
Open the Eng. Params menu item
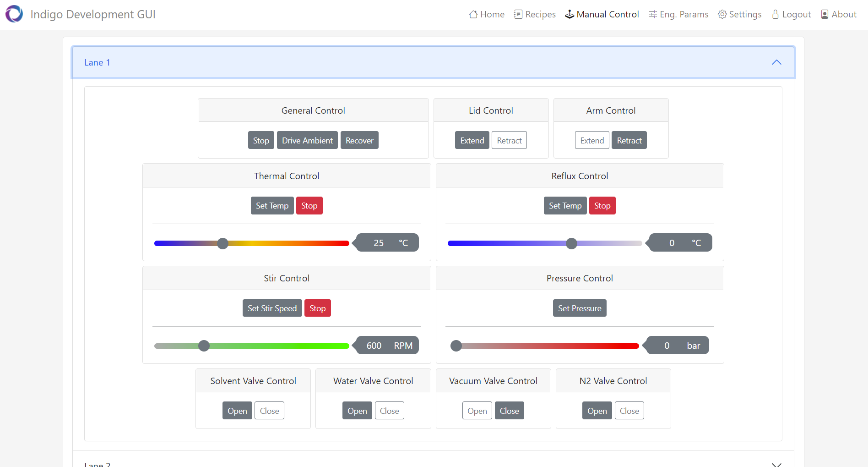pos(684,15)
